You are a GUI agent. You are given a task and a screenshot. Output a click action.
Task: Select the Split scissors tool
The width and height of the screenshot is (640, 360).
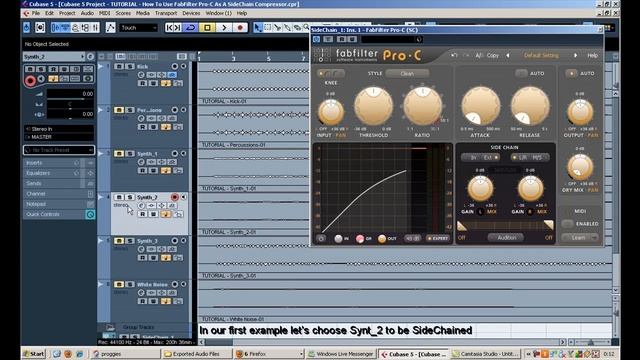[x=278, y=28]
